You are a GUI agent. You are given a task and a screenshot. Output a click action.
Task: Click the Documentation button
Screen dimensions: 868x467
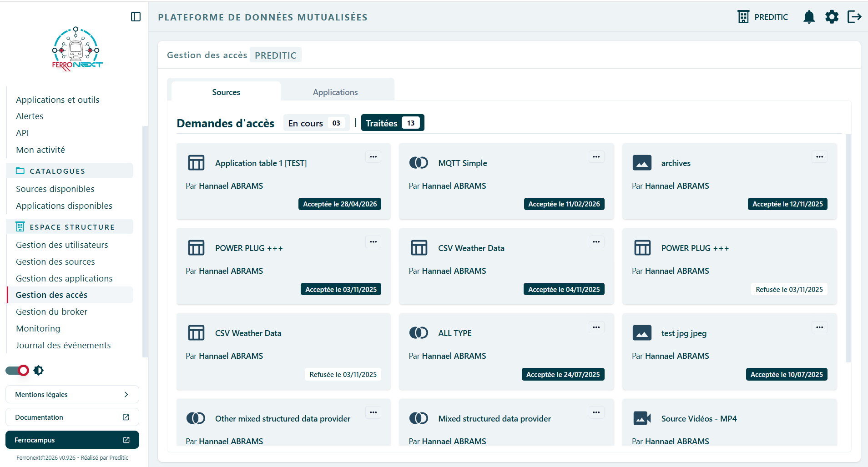pyautogui.click(x=72, y=417)
